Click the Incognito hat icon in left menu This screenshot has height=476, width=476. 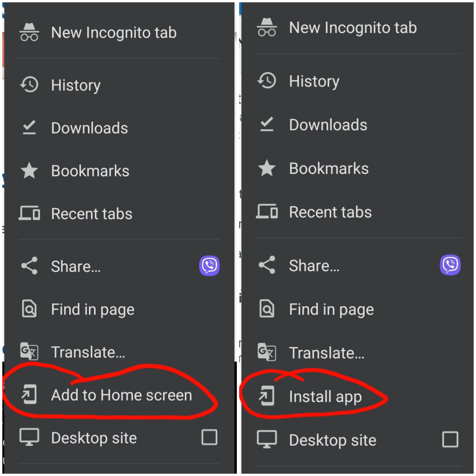[29, 32]
